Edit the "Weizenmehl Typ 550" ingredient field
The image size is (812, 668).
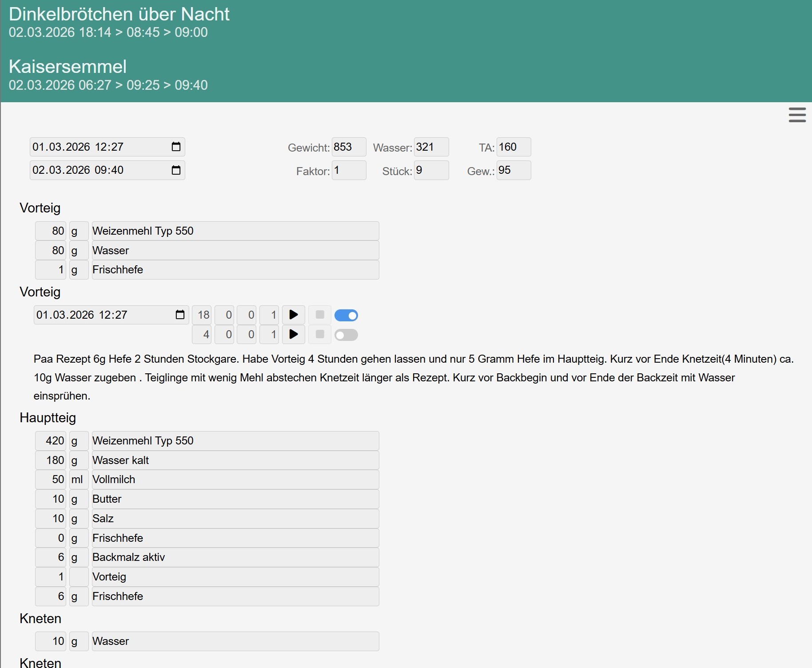pos(235,231)
